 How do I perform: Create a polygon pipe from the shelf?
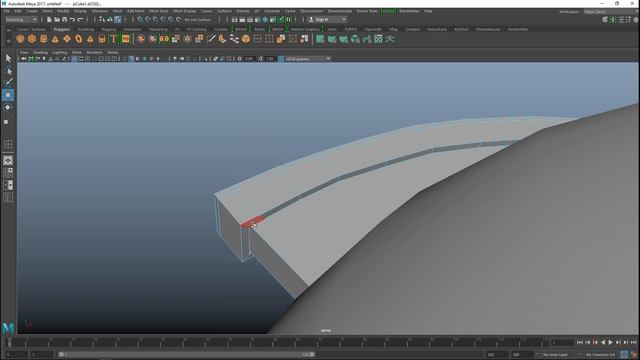[102, 39]
